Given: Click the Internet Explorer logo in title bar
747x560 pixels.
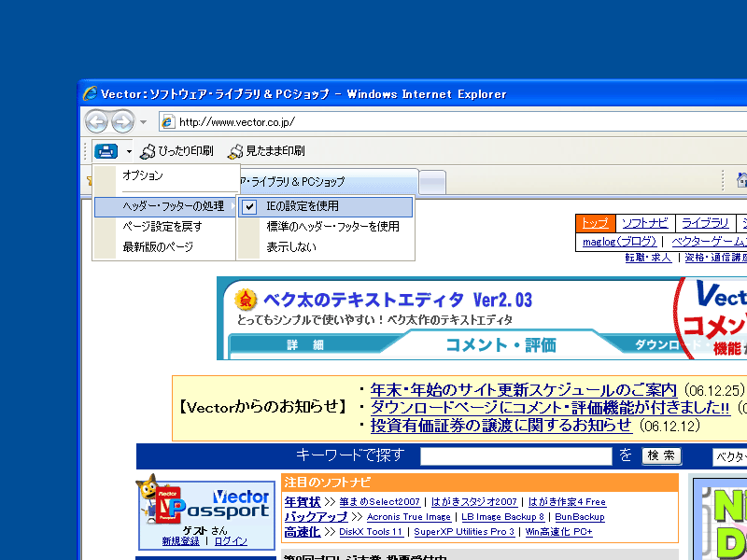Looking at the screenshot, I should (90, 93).
